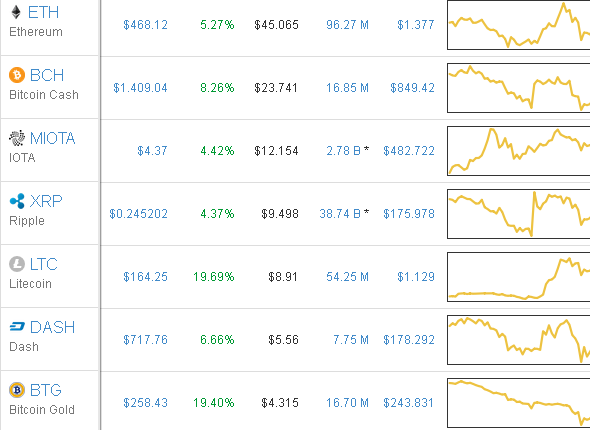This screenshot has height=430, width=591.
Task: Open the Ripple price sparkline chart
Action: coord(519,214)
